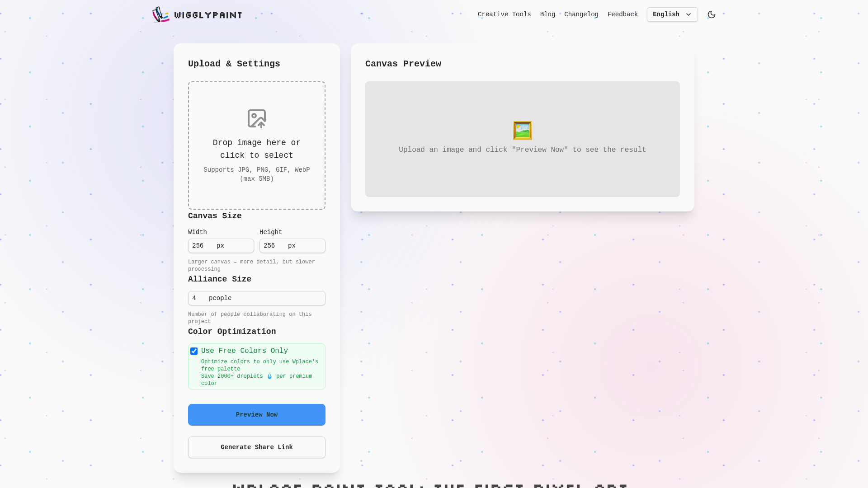Click the image dropzone to select a file
This screenshot has height=488, width=868.
(x=256, y=145)
